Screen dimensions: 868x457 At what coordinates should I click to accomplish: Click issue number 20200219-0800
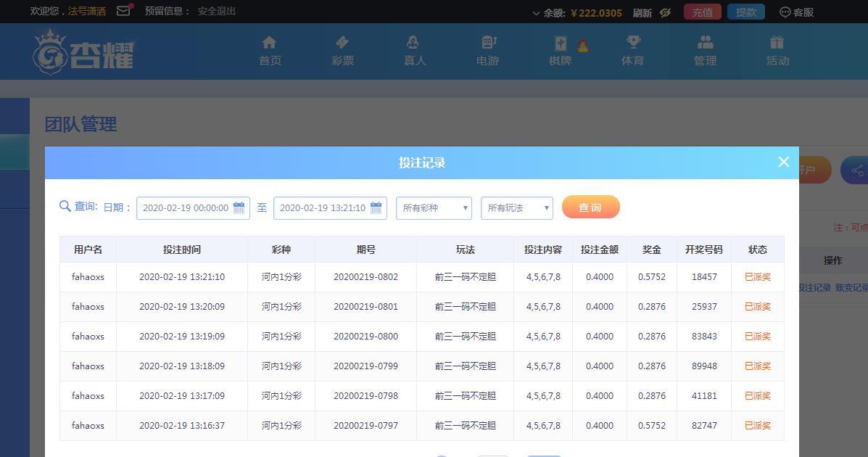366,337
